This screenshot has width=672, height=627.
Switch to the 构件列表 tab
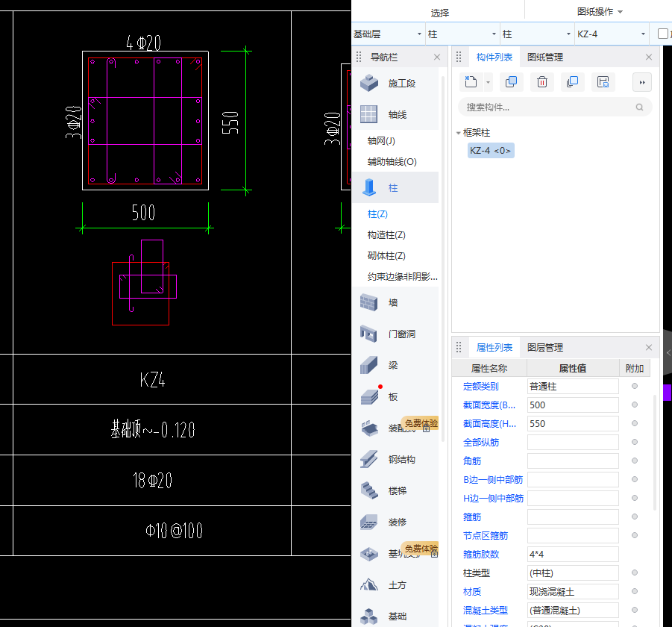pyautogui.click(x=494, y=57)
